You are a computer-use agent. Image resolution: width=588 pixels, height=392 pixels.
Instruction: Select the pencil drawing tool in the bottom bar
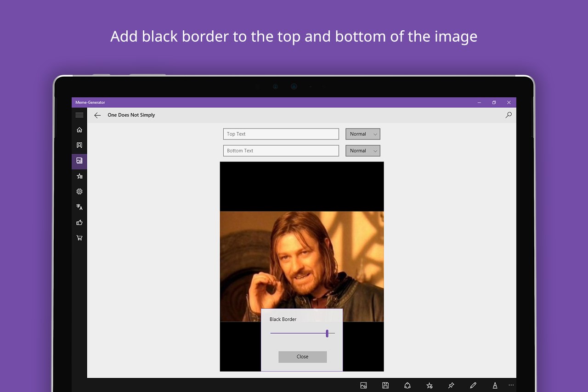pyautogui.click(x=473, y=385)
